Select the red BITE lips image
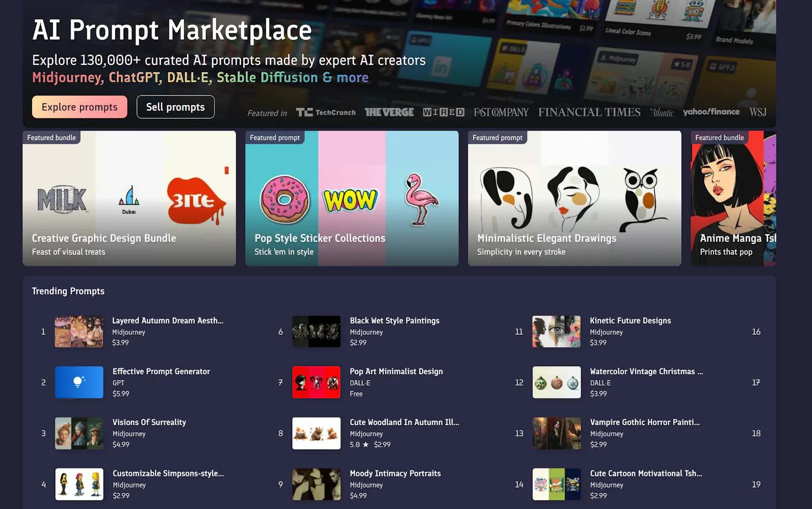Image resolution: width=812 pixels, height=509 pixels. point(196,200)
